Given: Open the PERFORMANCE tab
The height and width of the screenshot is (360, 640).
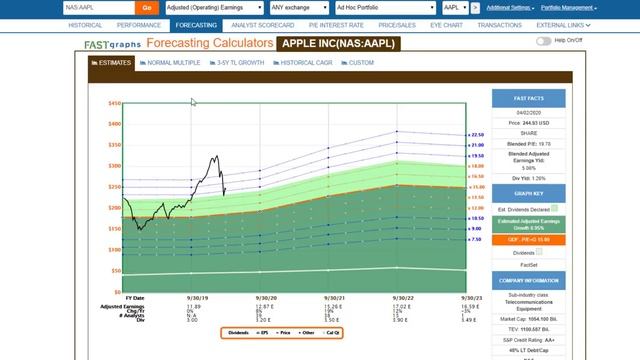Looking at the screenshot, I should pos(139,25).
